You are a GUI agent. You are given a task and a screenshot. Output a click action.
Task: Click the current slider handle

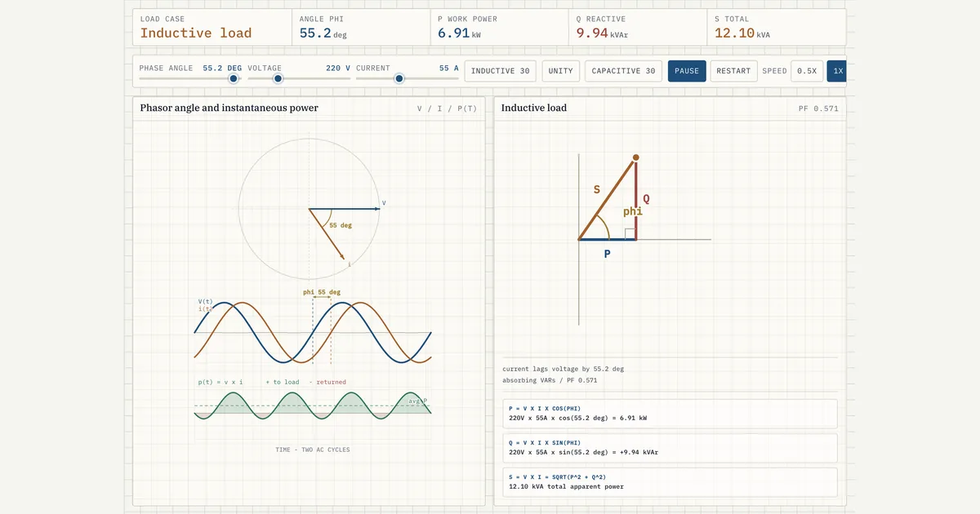point(399,78)
